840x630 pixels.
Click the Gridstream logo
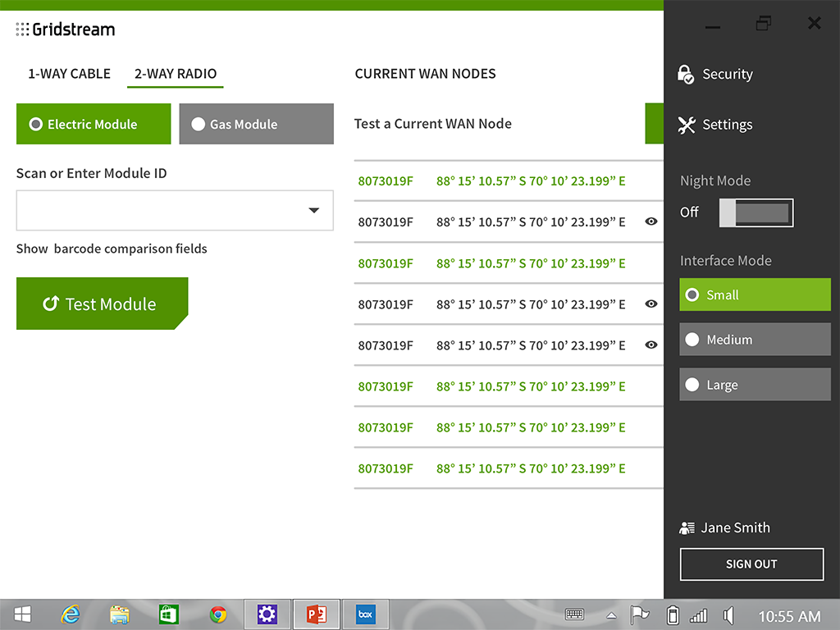click(66, 30)
